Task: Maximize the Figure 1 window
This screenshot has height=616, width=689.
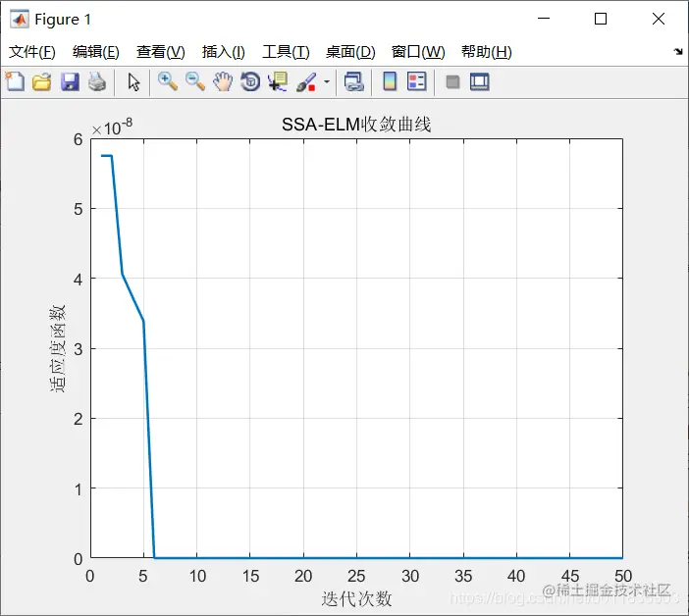Action: tap(601, 19)
